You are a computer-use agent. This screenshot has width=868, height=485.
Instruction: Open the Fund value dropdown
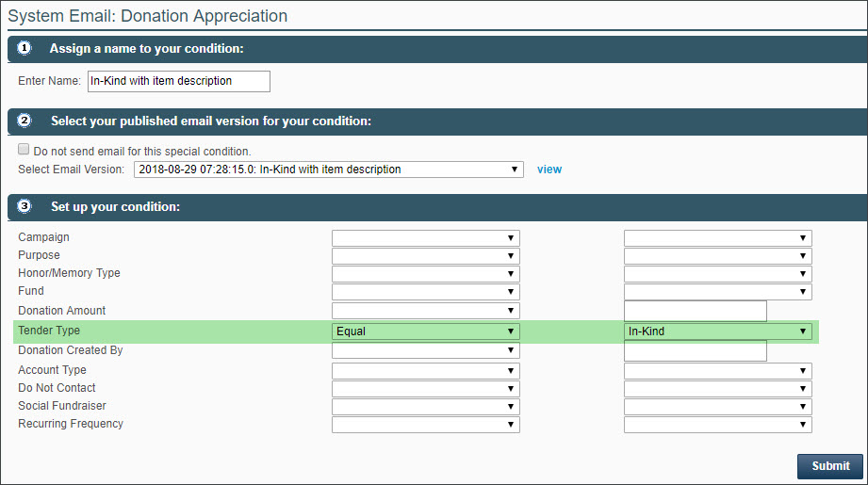(717, 291)
